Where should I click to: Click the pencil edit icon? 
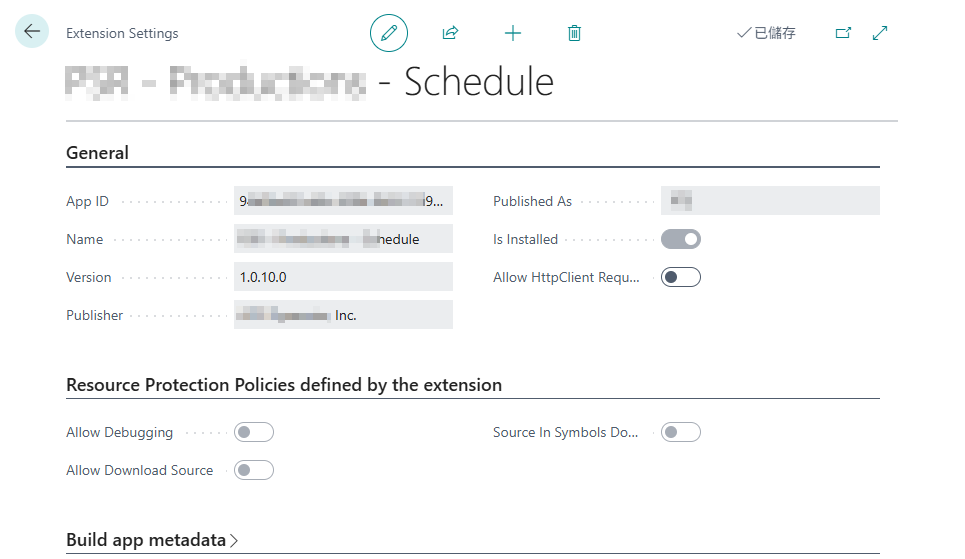(389, 33)
